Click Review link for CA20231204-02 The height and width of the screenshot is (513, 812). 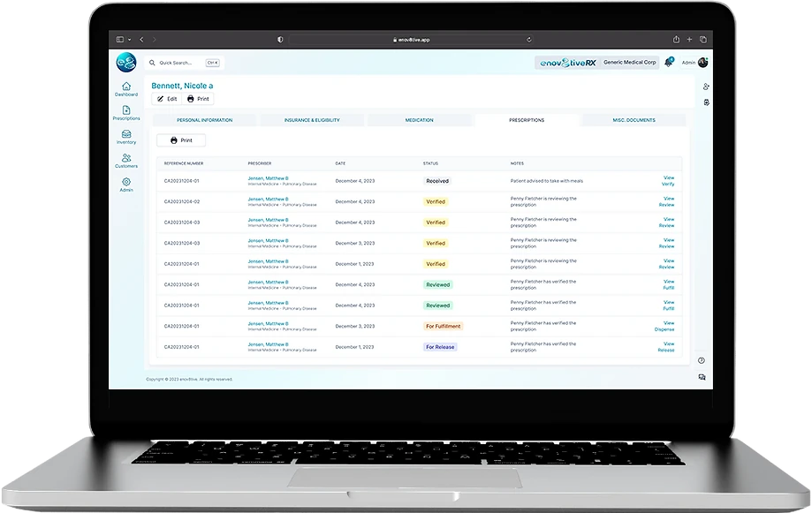coord(666,205)
